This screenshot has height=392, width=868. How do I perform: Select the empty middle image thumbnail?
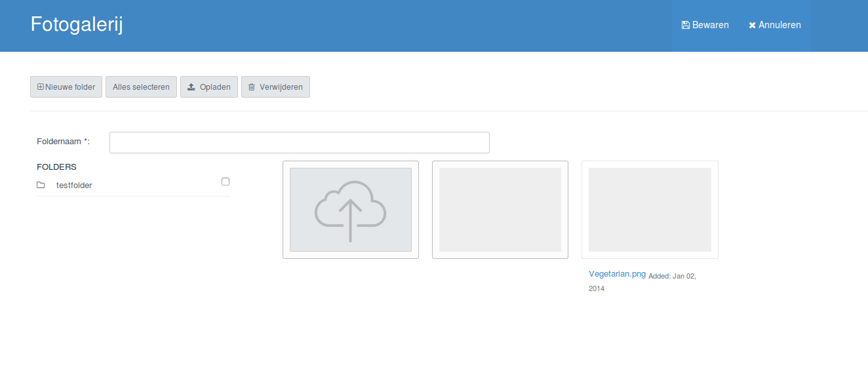coord(500,210)
